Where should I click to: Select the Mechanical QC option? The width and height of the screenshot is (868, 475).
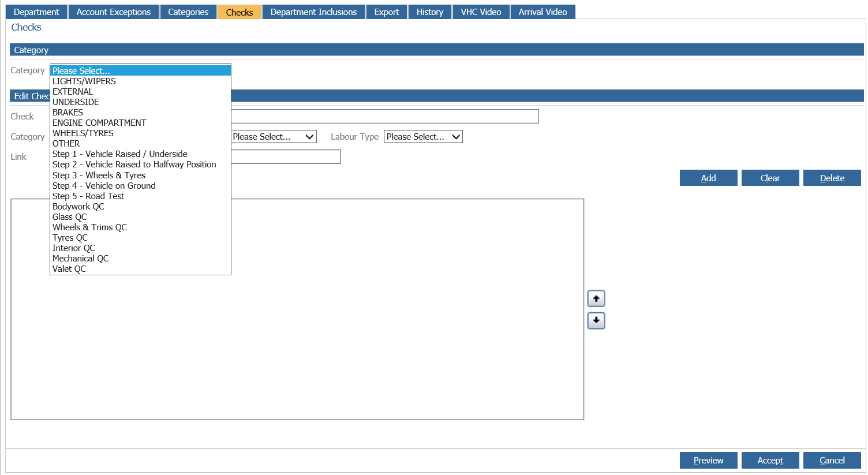140,258
